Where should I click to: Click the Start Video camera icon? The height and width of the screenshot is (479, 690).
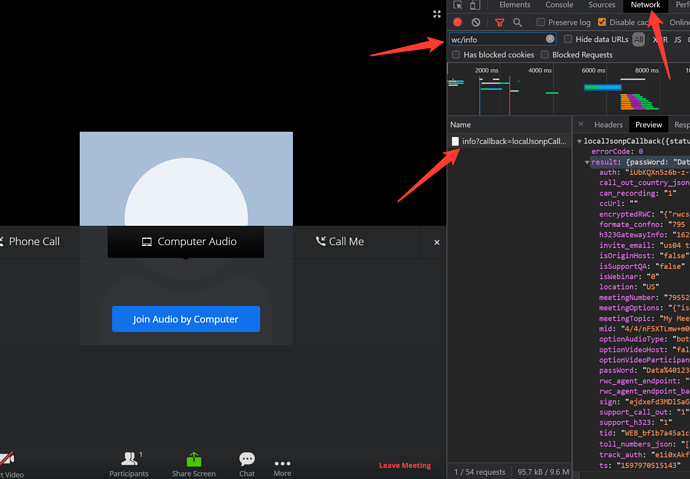click(7, 459)
